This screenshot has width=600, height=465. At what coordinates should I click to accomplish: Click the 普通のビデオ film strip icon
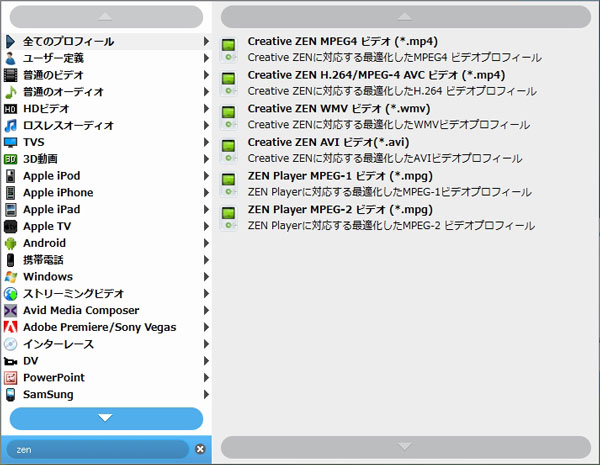tap(11, 75)
